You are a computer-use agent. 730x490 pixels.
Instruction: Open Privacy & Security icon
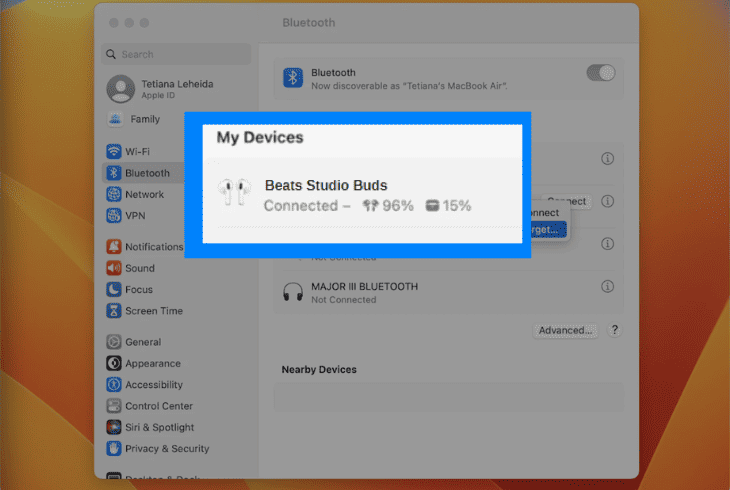pos(114,449)
